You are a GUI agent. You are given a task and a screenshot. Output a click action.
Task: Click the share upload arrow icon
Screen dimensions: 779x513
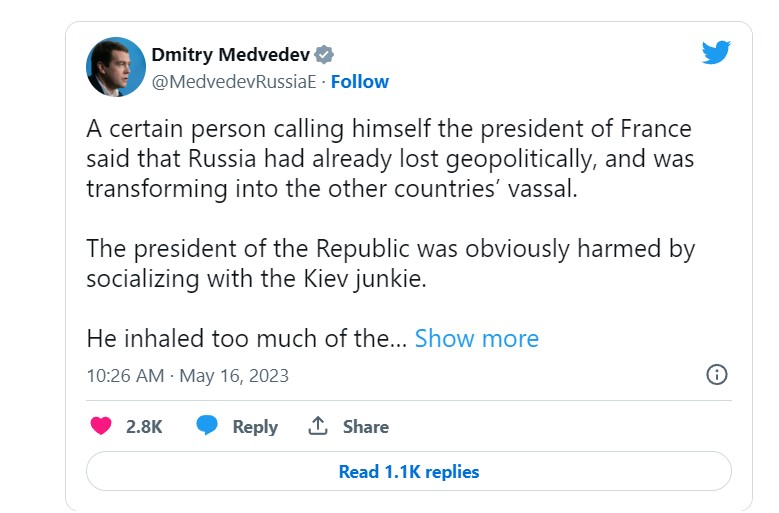(x=318, y=426)
